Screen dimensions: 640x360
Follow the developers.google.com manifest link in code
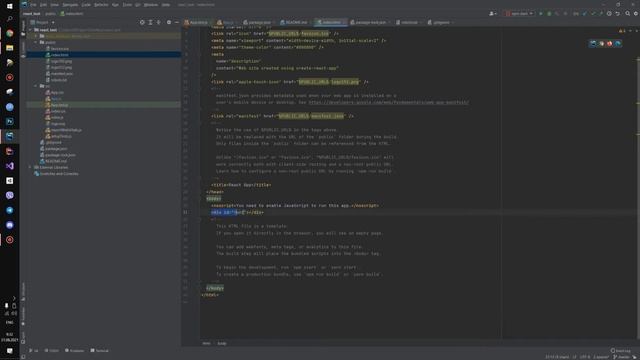(389, 102)
